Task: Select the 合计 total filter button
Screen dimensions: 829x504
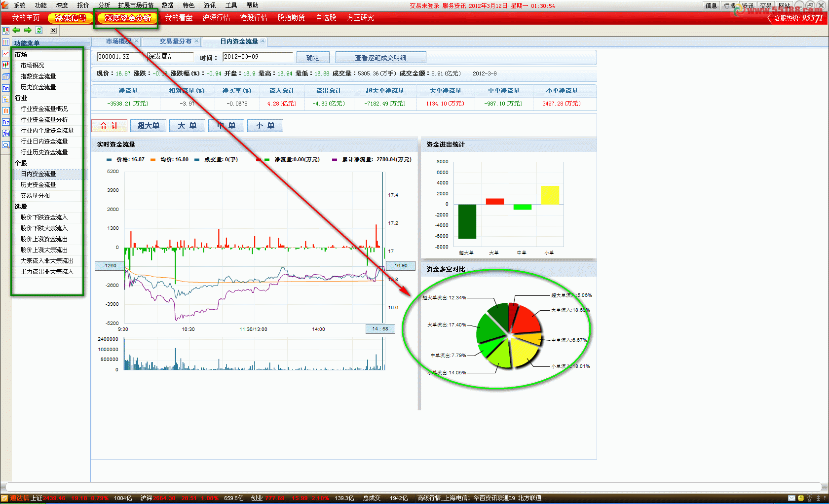Action: coord(109,126)
